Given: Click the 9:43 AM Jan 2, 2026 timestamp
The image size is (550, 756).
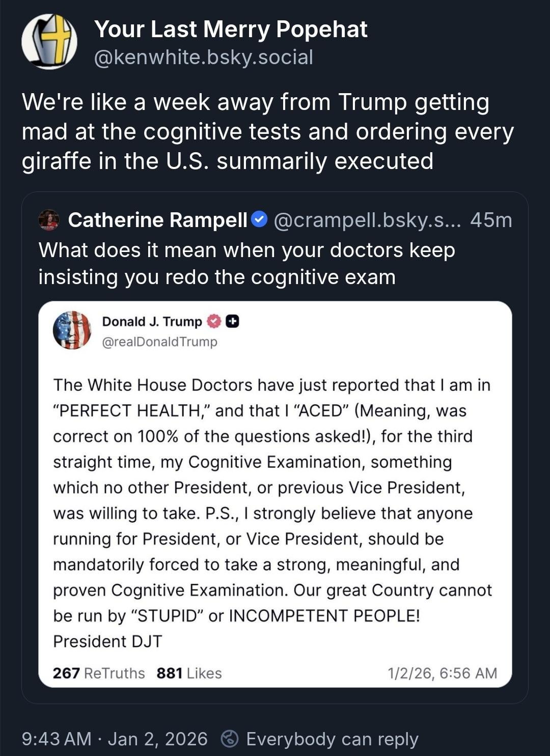Looking at the screenshot, I should (115, 739).
